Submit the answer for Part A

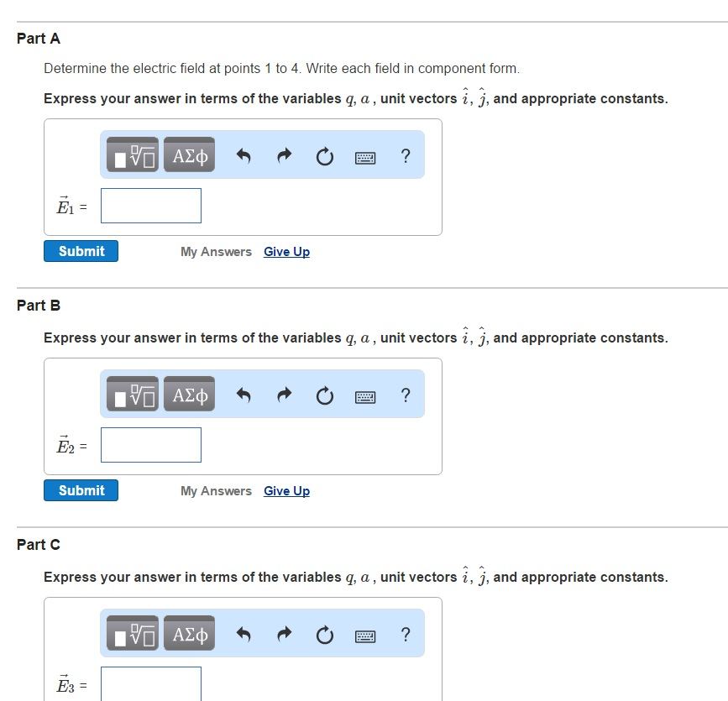pyautogui.click(x=81, y=251)
